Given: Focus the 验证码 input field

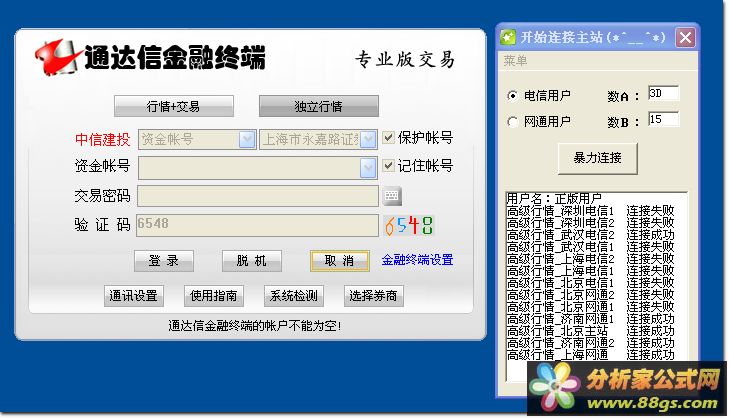Looking at the screenshot, I should [x=258, y=225].
